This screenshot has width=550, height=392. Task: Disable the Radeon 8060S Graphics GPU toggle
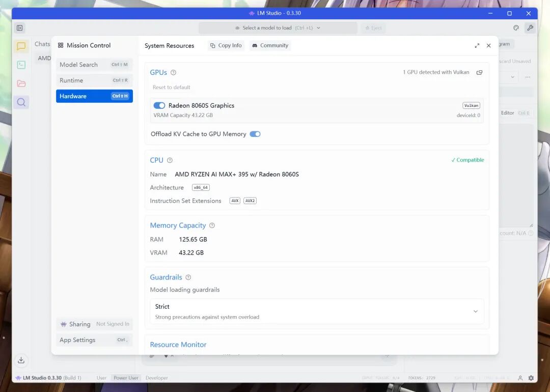pyautogui.click(x=159, y=105)
